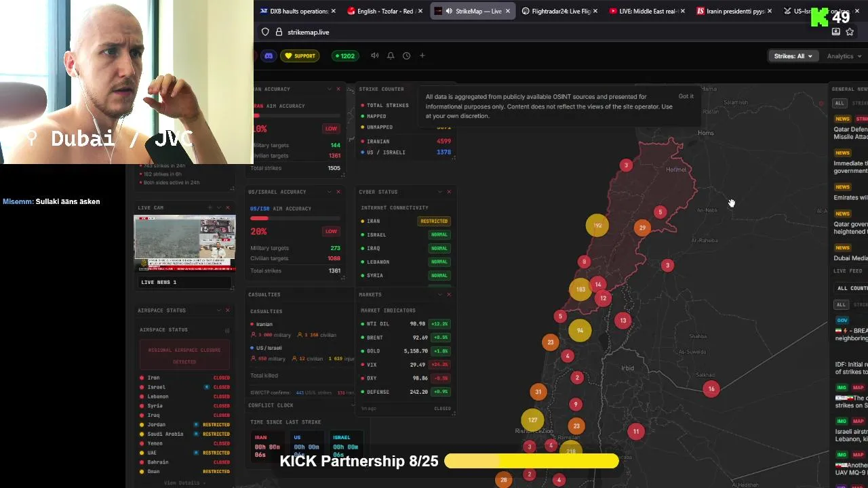Click the GOLD 5,158.70 market row
This screenshot has height=488, width=868.
pos(406,351)
